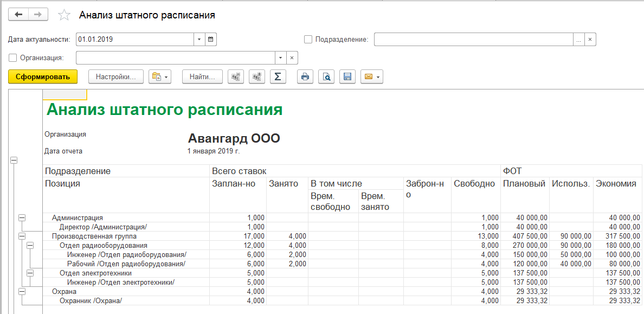Enable the Организация filter checkbox
The image size is (644, 314).
tap(13, 57)
